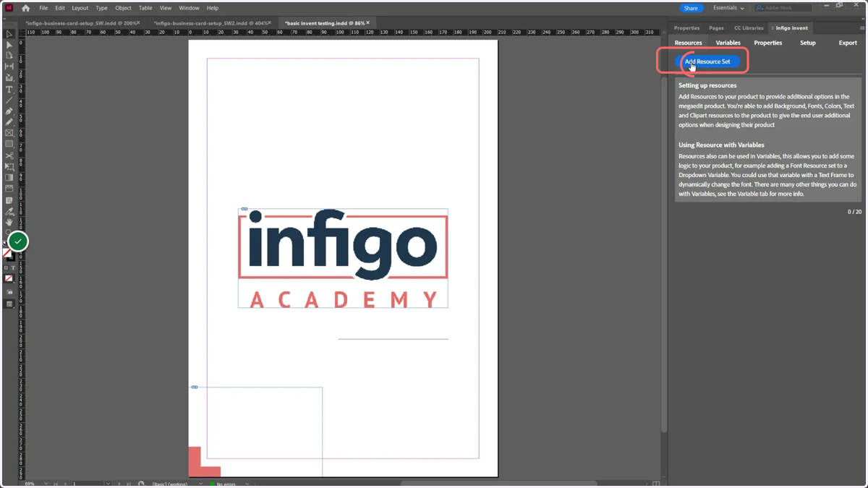The image size is (868, 488).
Task: Click the link badge on the logo frame
Action: 244,209
